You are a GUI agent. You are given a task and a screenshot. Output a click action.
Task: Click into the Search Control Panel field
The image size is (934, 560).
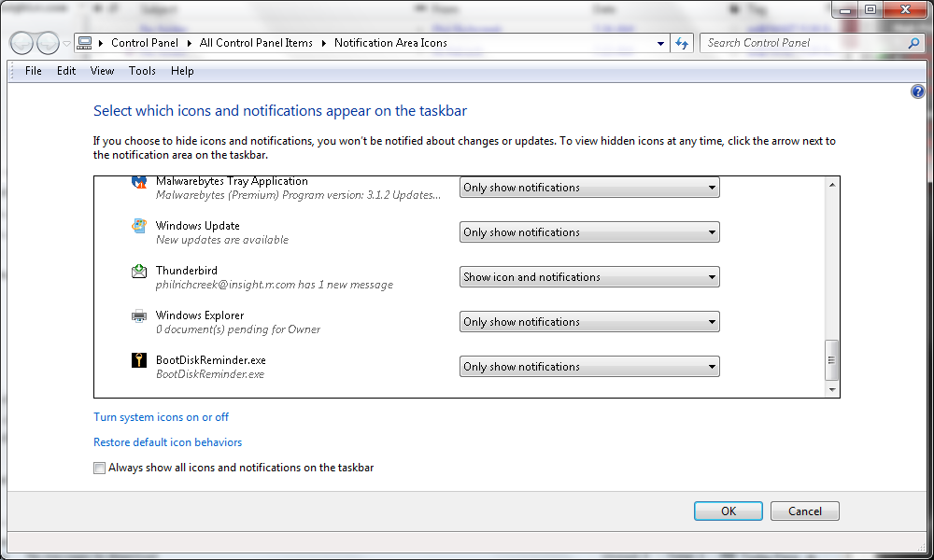[803, 43]
